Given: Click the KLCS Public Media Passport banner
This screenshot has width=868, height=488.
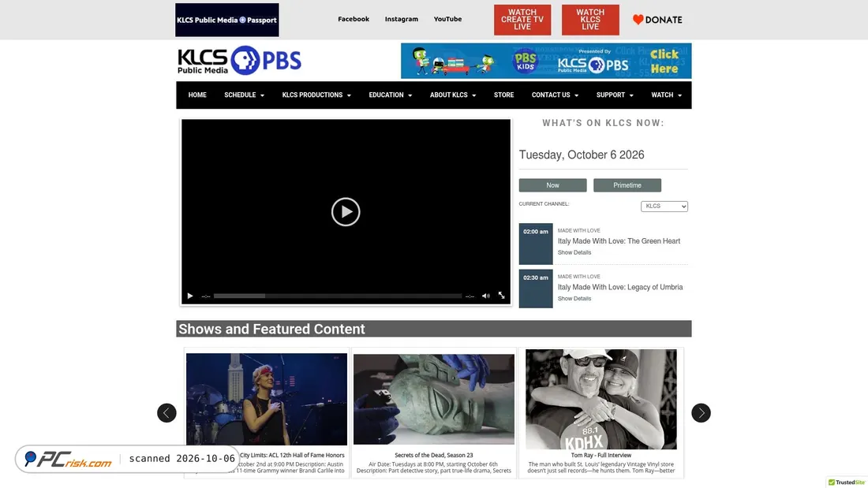Looking at the screenshot, I should [227, 20].
